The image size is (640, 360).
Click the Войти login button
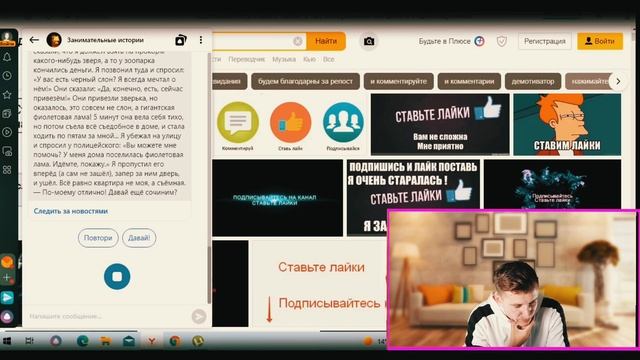click(600, 41)
